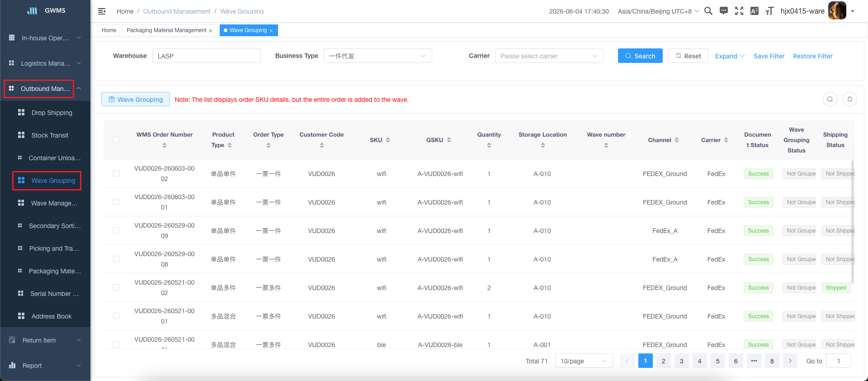
Task: Click the Reset button
Action: coord(688,56)
